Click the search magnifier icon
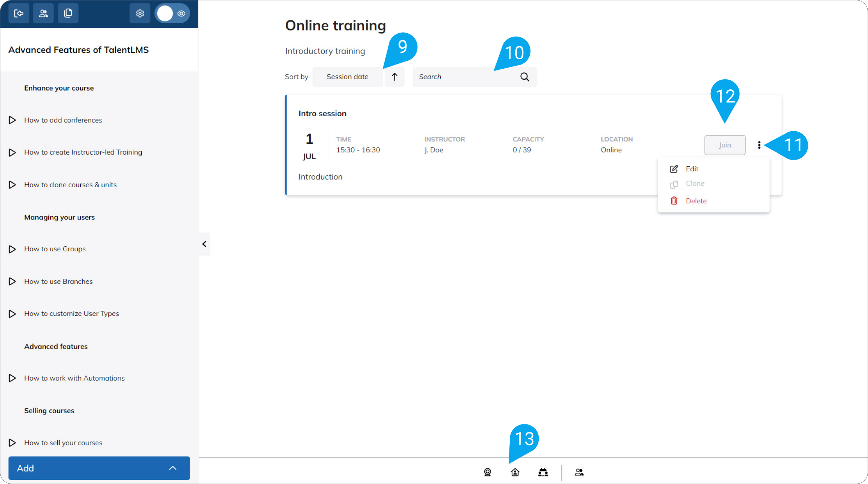 [524, 77]
